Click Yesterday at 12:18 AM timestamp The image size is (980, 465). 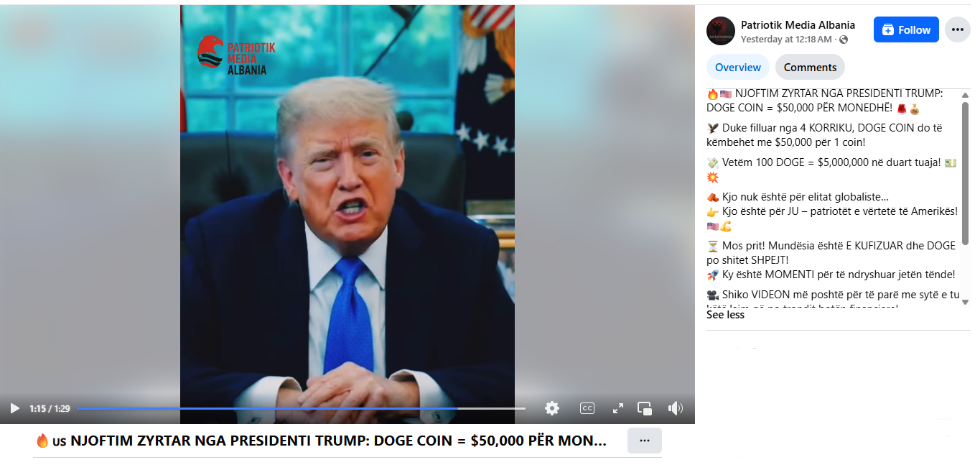click(786, 40)
